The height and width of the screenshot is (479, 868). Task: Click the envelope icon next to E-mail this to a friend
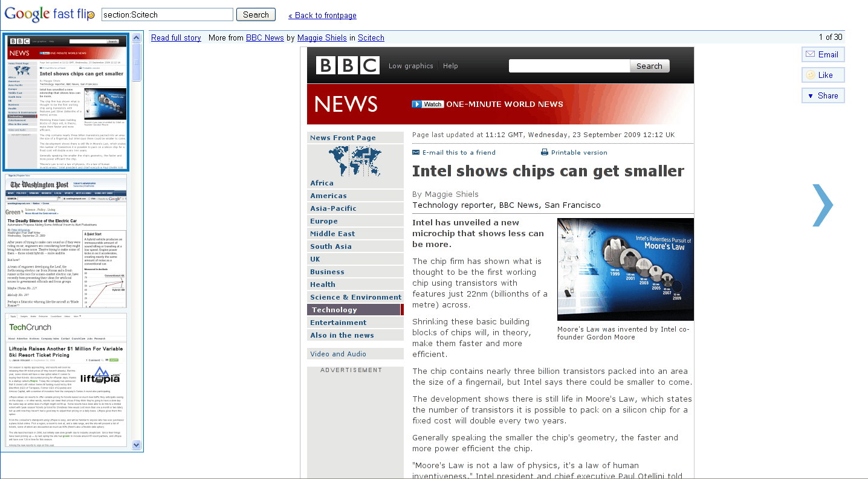click(416, 152)
